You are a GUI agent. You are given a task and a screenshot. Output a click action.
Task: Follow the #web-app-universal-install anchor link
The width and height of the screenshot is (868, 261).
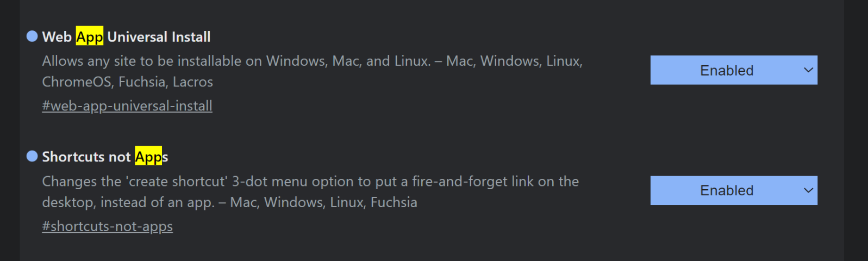127,105
